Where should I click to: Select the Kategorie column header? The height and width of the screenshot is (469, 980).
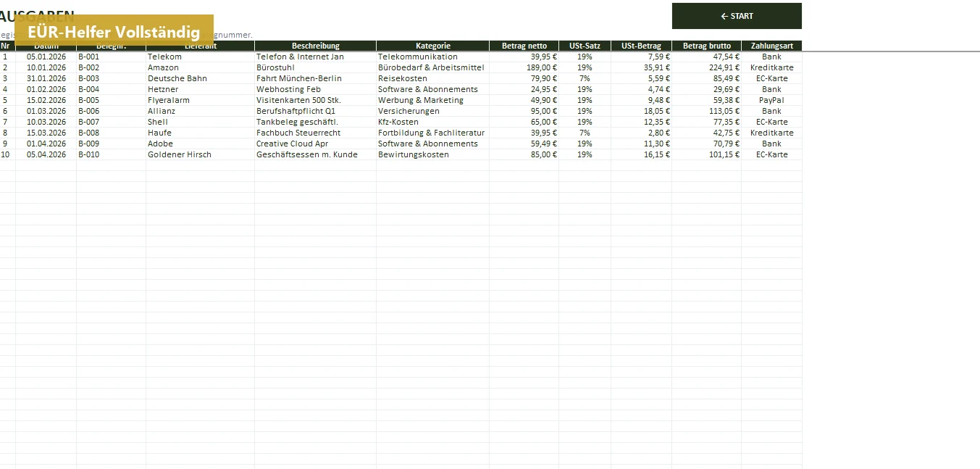[x=433, y=46]
